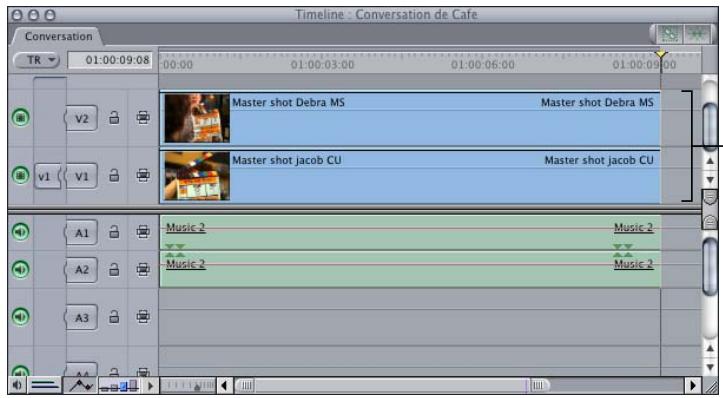Toggle Auto Select on A2 track
The image size is (723, 398).
tap(143, 269)
